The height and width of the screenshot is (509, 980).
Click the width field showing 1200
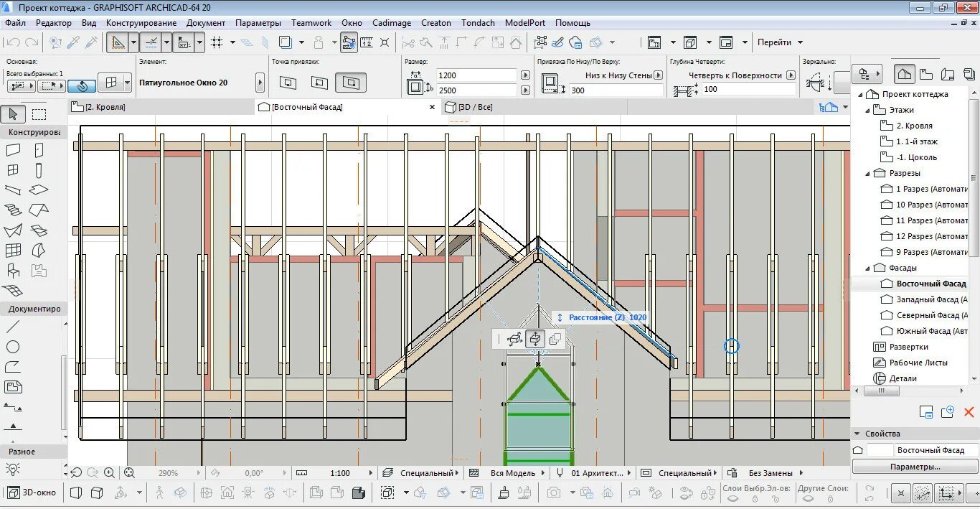coord(476,75)
